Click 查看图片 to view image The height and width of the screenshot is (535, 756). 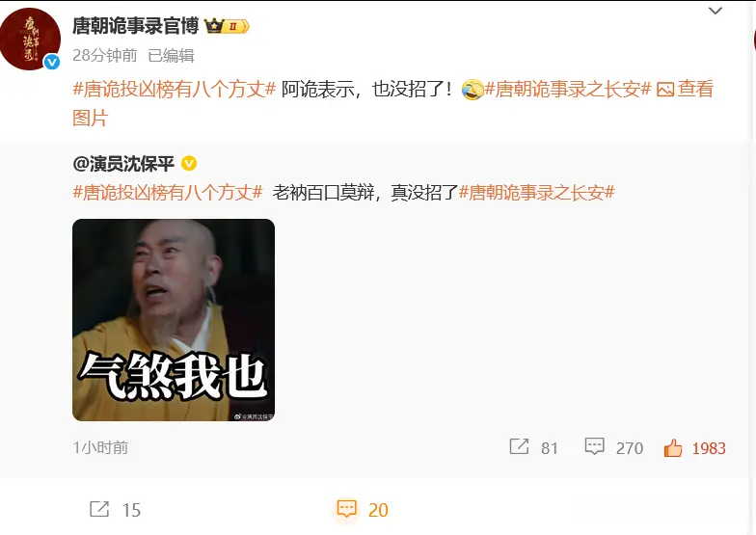pyautogui.click(x=685, y=90)
